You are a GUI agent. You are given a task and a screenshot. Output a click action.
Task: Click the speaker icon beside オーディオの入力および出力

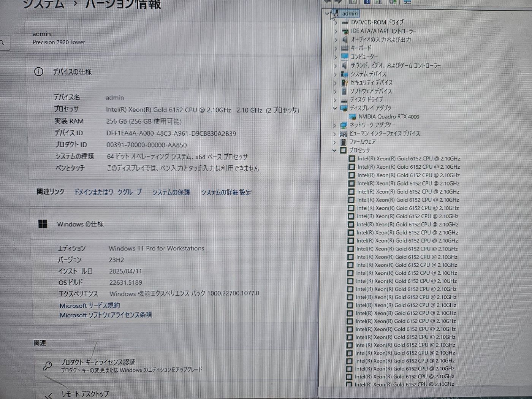click(345, 40)
